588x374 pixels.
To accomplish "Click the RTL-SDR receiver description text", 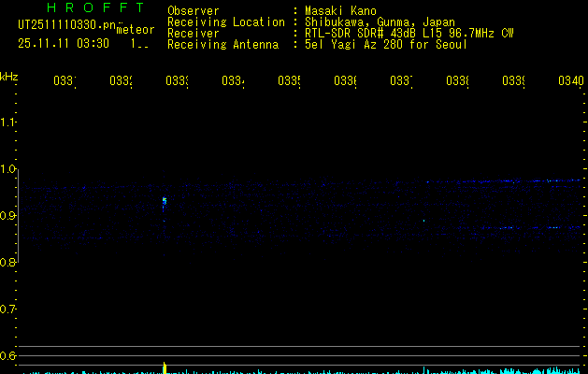I will point(409,34).
